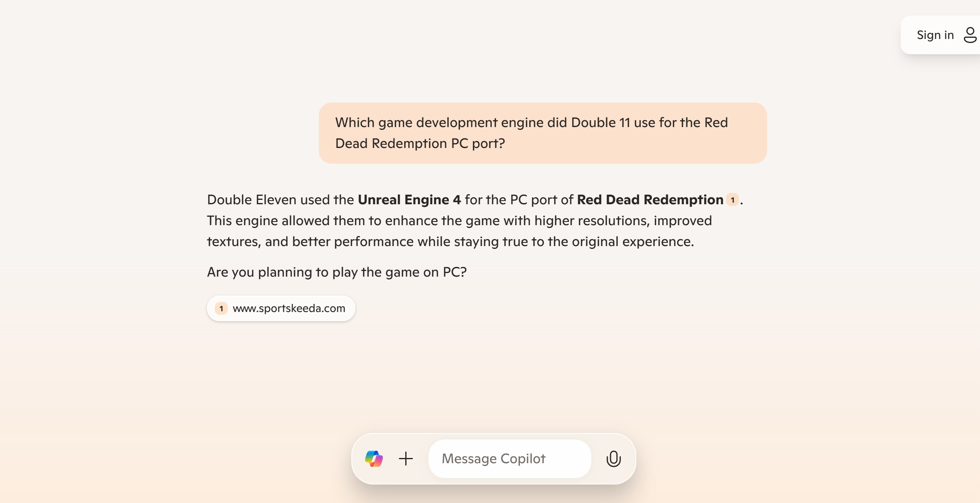The width and height of the screenshot is (980, 503).
Task: Click the Copilot logo in composer bar
Action: click(x=374, y=459)
